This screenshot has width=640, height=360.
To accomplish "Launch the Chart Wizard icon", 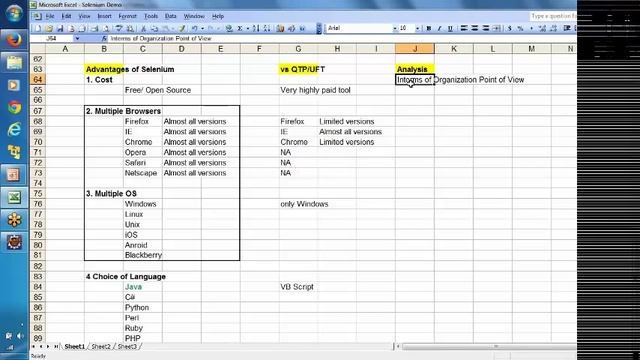I will (x=280, y=28).
